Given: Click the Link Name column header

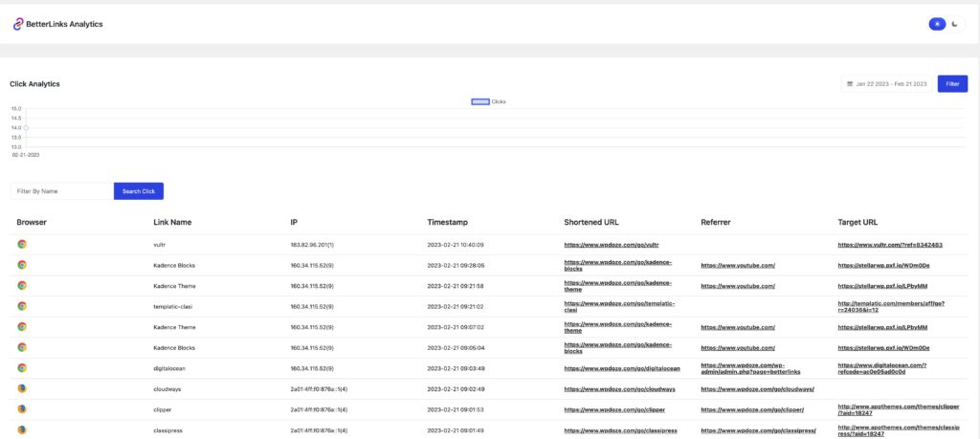Looking at the screenshot, I should click(x=172, y=222).
